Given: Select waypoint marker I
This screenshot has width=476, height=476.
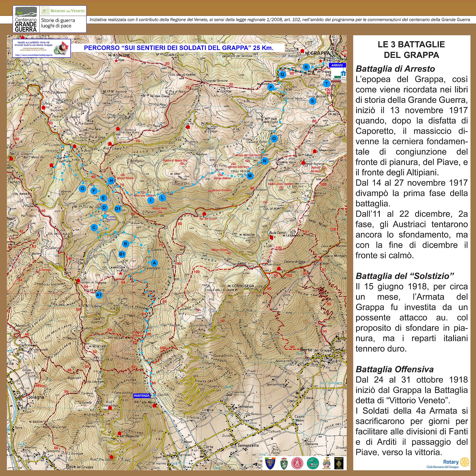Looking at the screenshot, I should (151, 200).
